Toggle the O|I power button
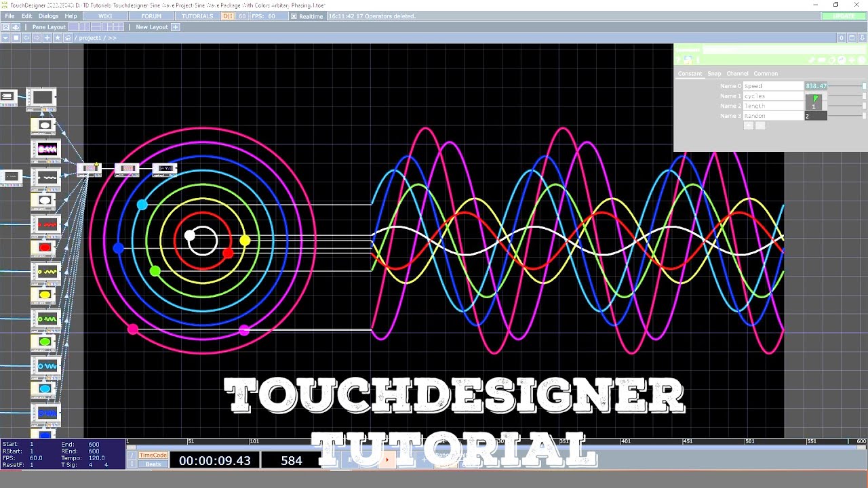 (x=228, y=16)
